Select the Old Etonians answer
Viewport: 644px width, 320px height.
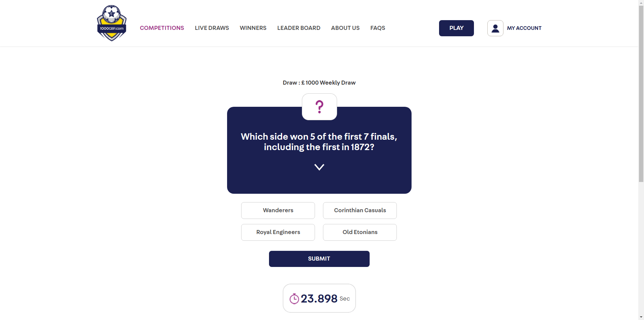click(x=360, y=232)
